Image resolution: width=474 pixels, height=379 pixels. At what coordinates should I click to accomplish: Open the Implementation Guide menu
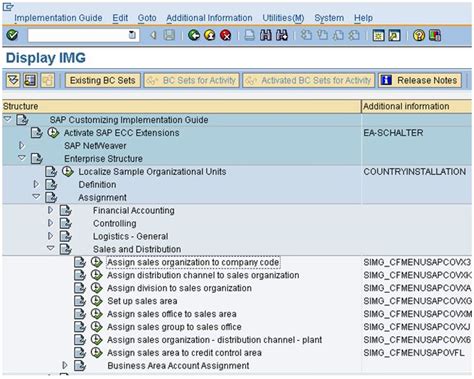58,18
